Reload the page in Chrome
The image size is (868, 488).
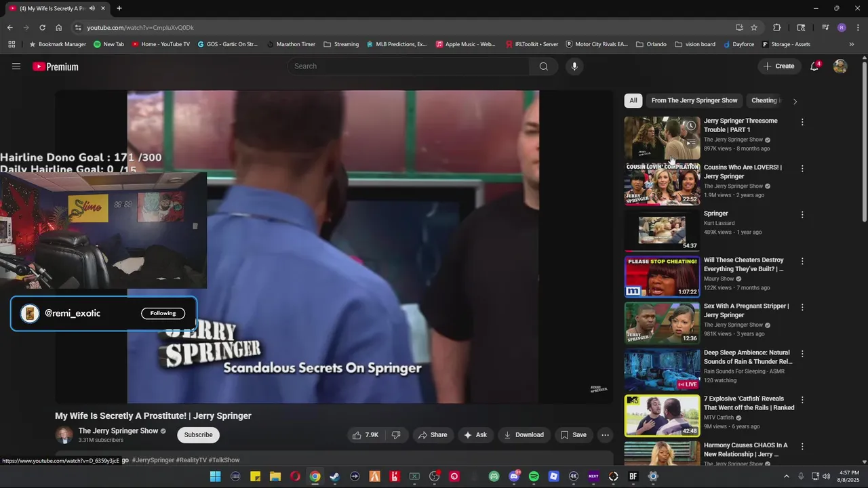pos(42,28)
